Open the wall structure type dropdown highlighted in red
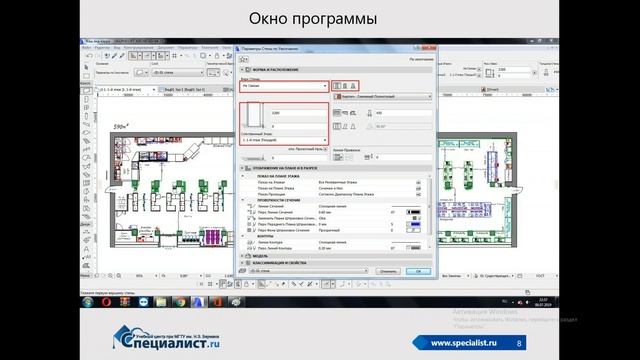The image size is (640, 360). pos(284,86)
